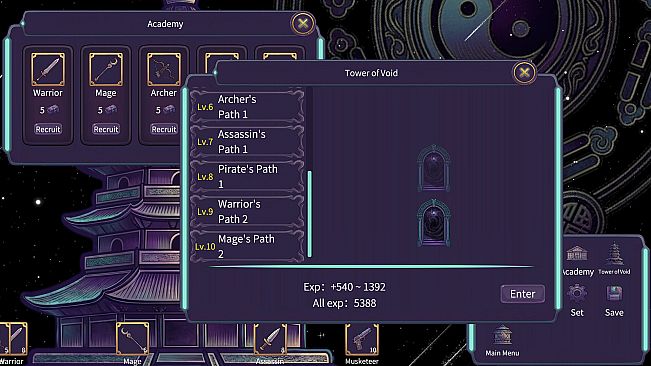The image size is (651, 366).
Task: Choose Lv.7 Assassin's Path 1
Action: (247, 142)
